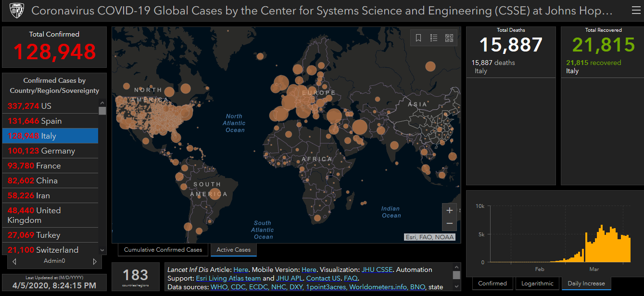Go to next Admin0 list page arrow
The height and width of the screenshot is (296, 644).
pyautogui.click(x=95, y=261)
